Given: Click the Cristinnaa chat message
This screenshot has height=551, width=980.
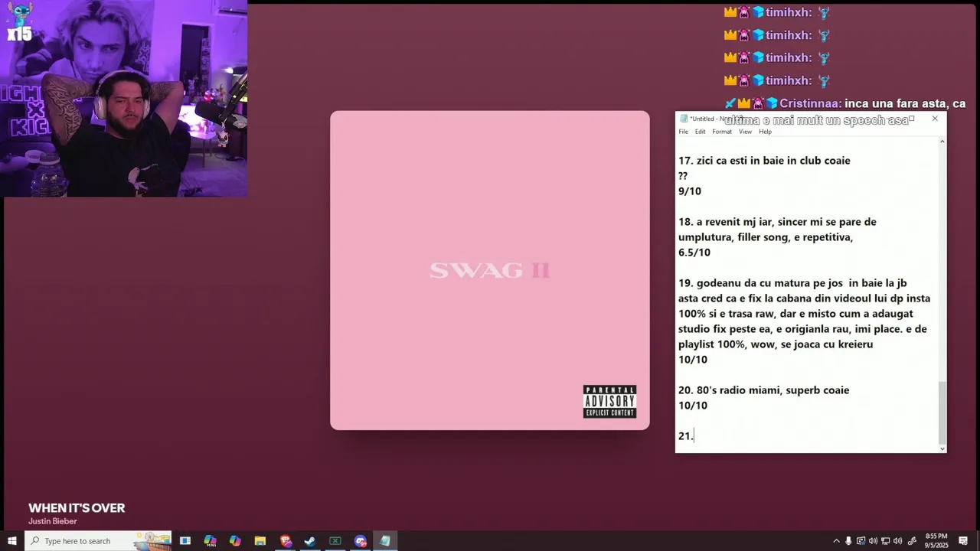Looking at the screenshot, I should 845,111.
